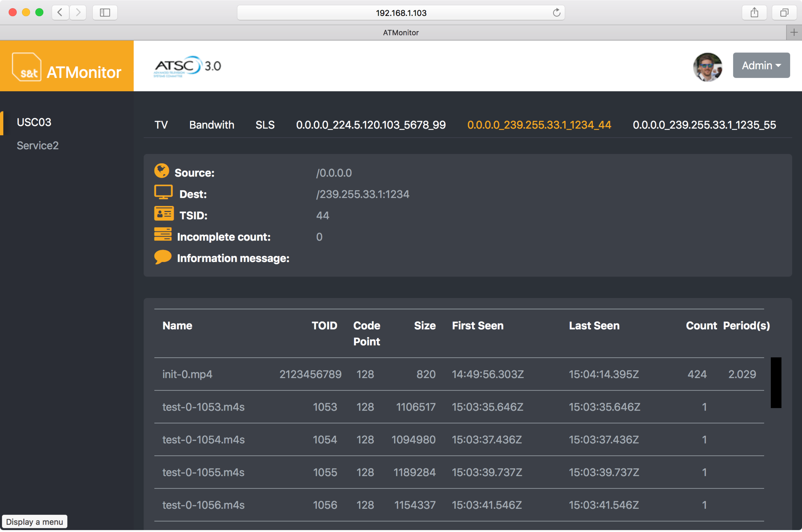Click the Size column header
802x532 pixels.
[425, 326]
